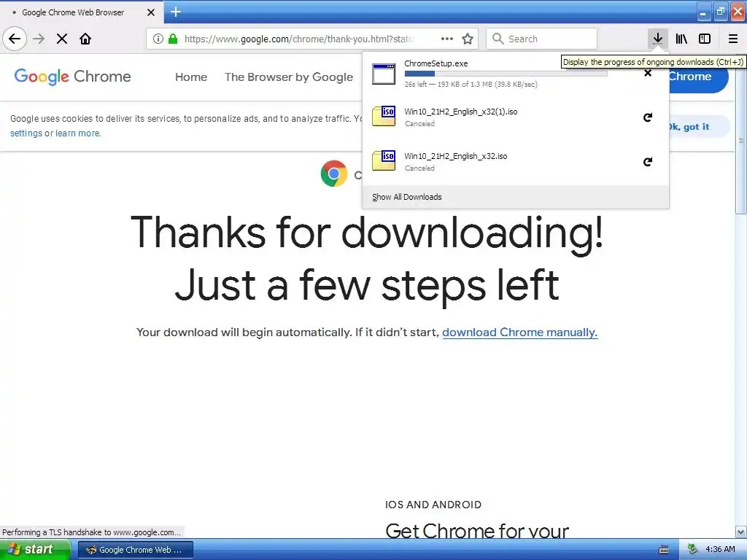Click the ChromeSetup.exe download progress bar
The height and width of the screenshot is (560, 747).
coord(506,74)
